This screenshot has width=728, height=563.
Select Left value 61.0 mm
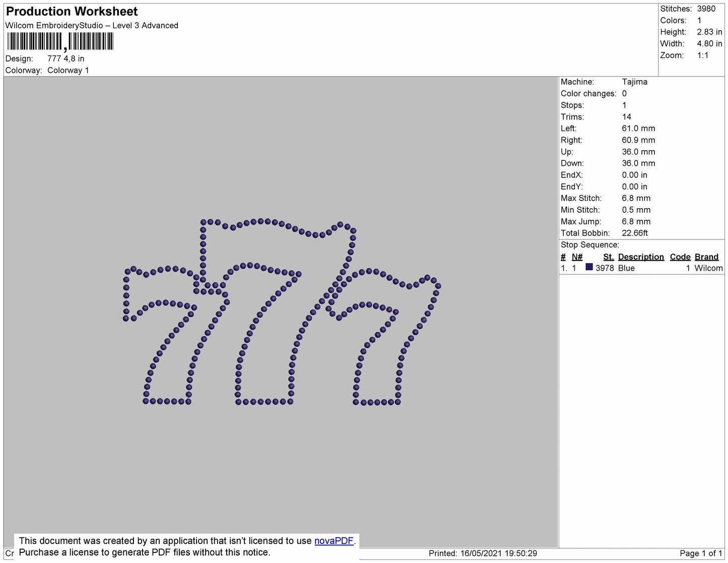tap(638, 129)
